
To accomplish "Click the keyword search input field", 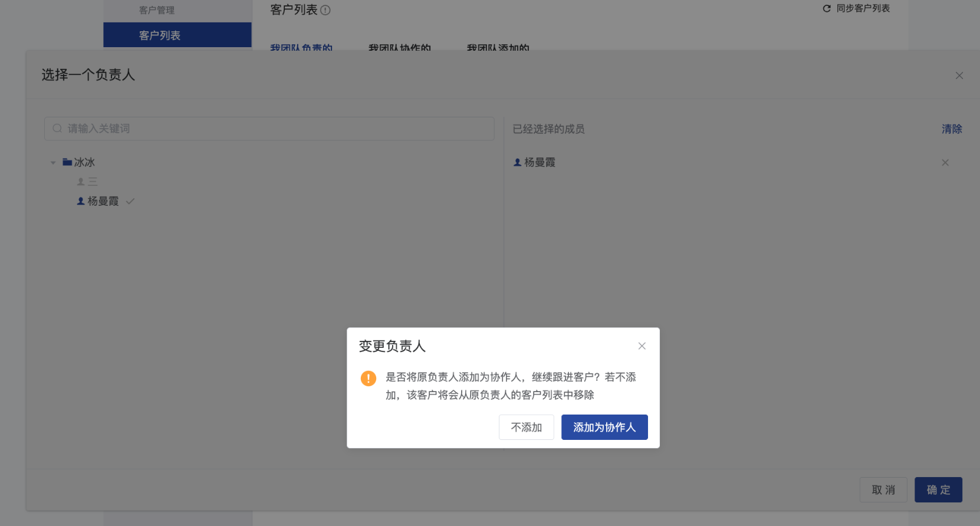I will tap(269, 129).
